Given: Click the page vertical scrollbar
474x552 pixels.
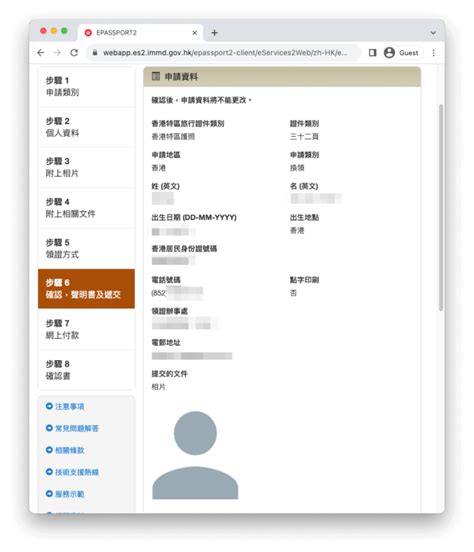Looking at the screenshot, I should [x=441, y=207].
